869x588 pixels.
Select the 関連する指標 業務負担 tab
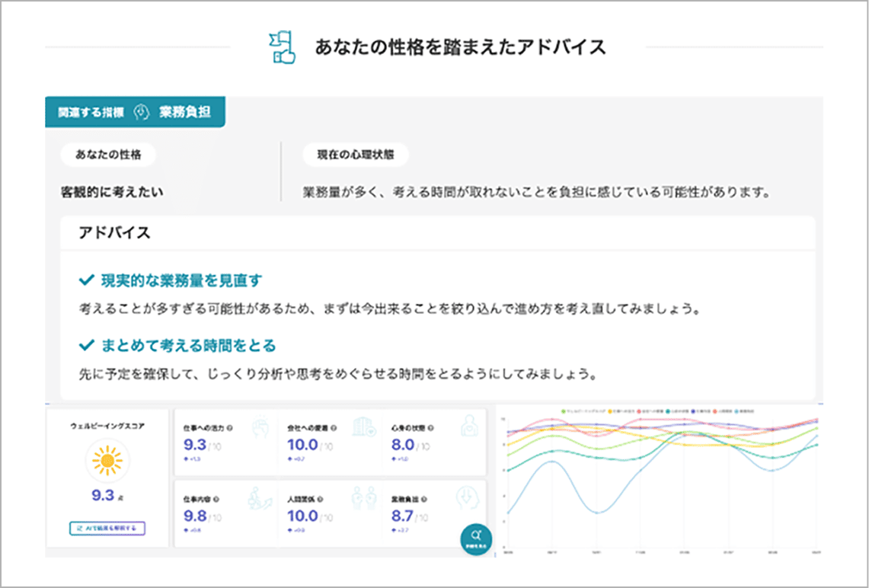point(134,112)
